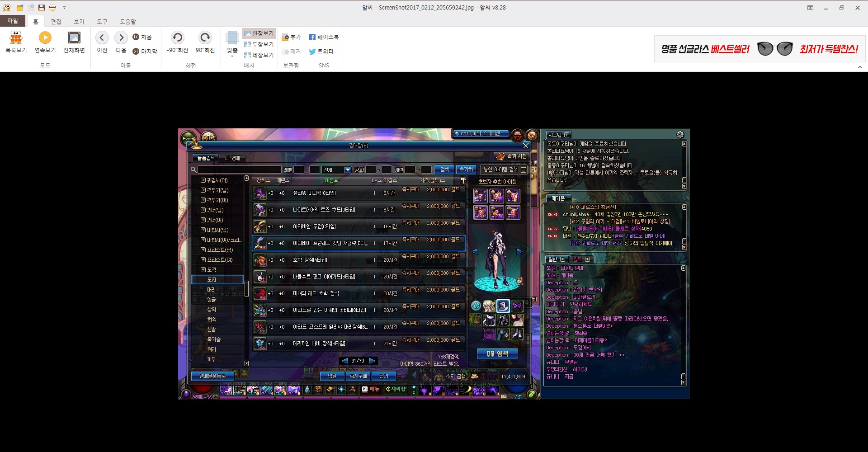Click the auction item name search field
Image resolution: width=868 pixels, height=452 pixels.
239,169
